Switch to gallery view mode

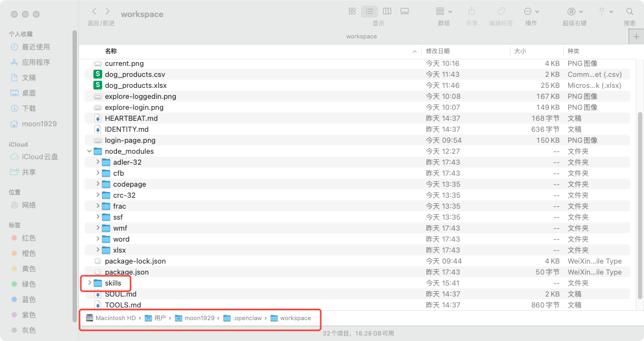tap(404, 12)
